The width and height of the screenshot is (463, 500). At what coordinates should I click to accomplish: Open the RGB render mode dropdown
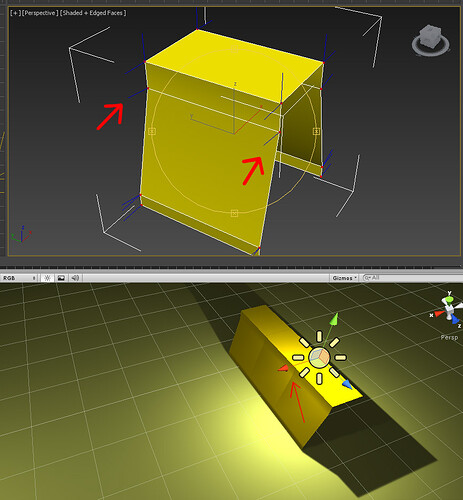(x=19, y=278)
